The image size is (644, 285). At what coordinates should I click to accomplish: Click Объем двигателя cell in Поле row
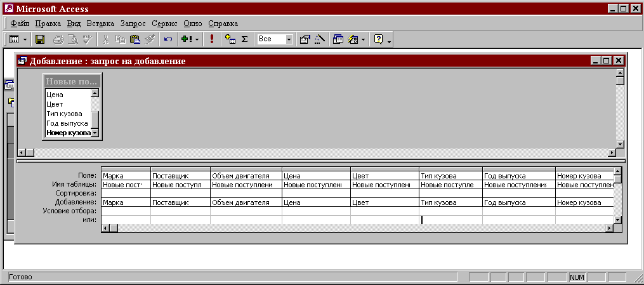[246, 176]
